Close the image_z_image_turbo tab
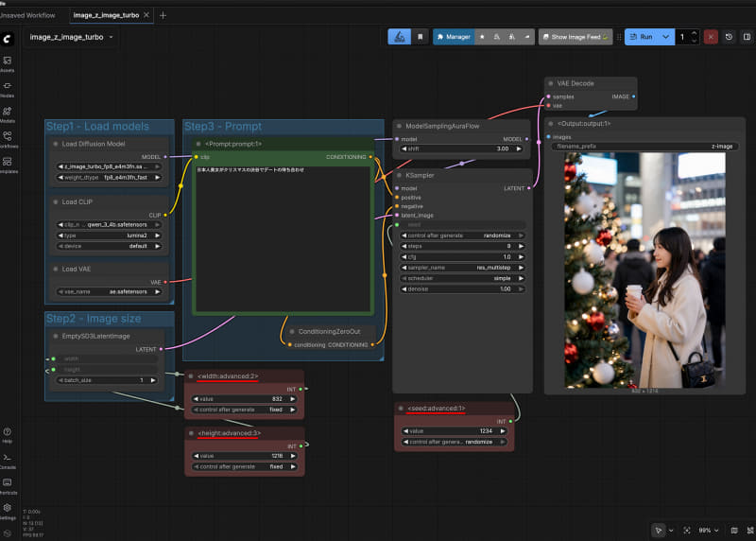Viewport: 756px width, 541px height. coord(146,15)
